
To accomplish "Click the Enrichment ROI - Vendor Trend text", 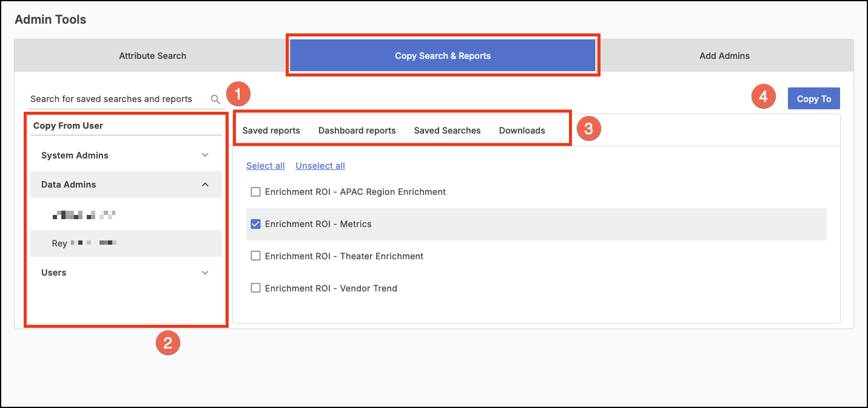I will point(331,288).
